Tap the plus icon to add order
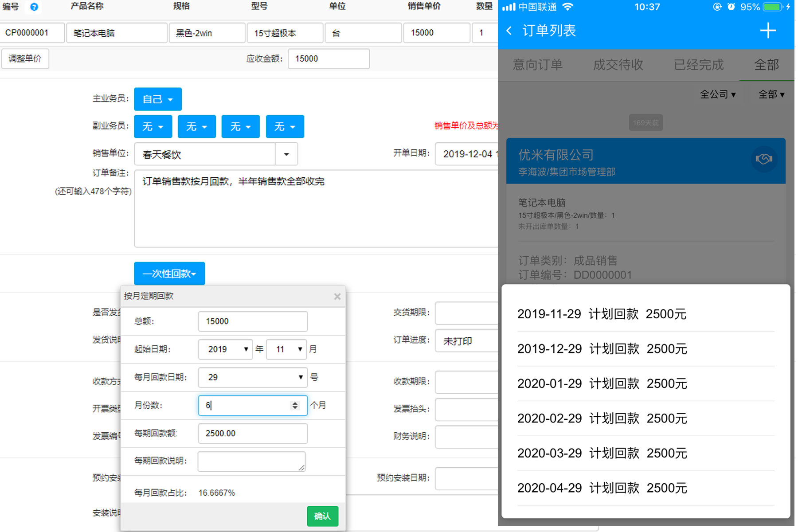 (x=768, y=31)
